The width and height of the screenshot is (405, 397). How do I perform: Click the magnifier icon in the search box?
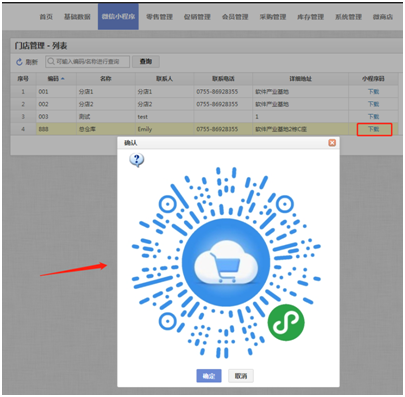point(51,61)
